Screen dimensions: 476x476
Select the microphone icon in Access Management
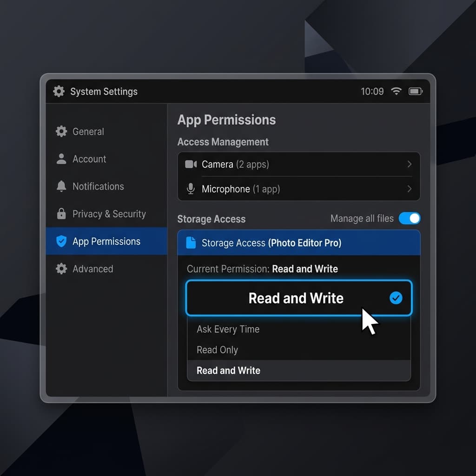(x=191, y=189)
